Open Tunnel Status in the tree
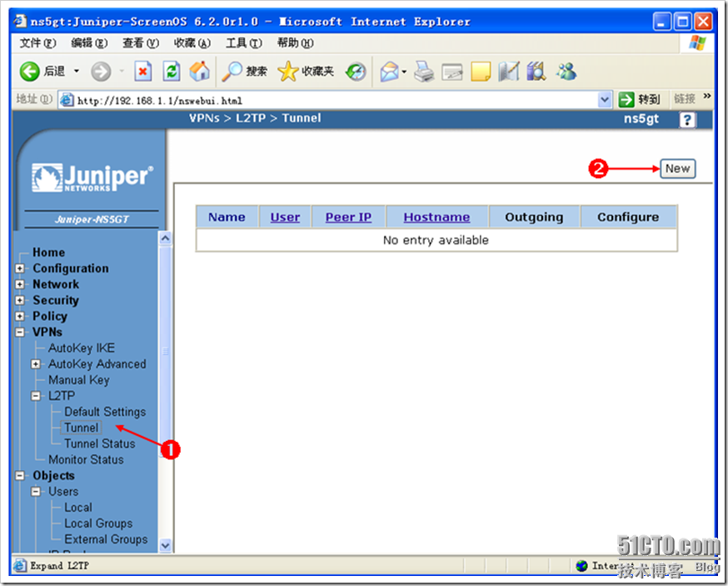The width and height of the screenshot is (728, 586). [100, 443]
